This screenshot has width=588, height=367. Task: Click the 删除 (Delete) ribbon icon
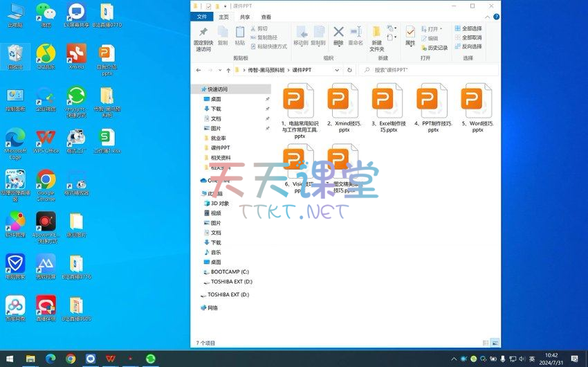coord(338,35)
